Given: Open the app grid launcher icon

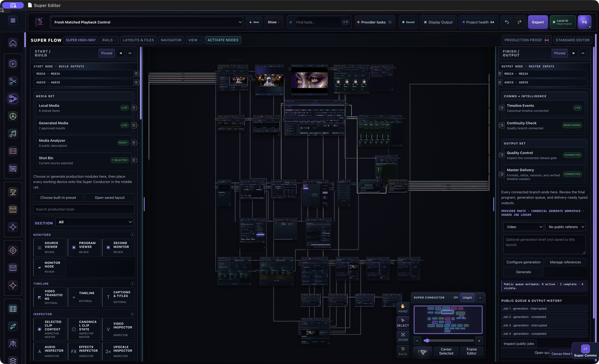Looking at the screenshot, I should 13,20.
